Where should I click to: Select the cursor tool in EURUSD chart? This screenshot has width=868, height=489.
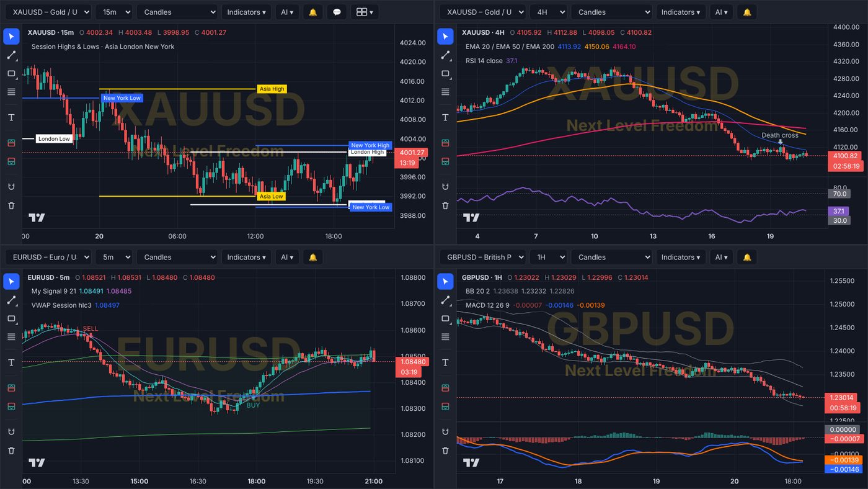[x=11, y=281]
